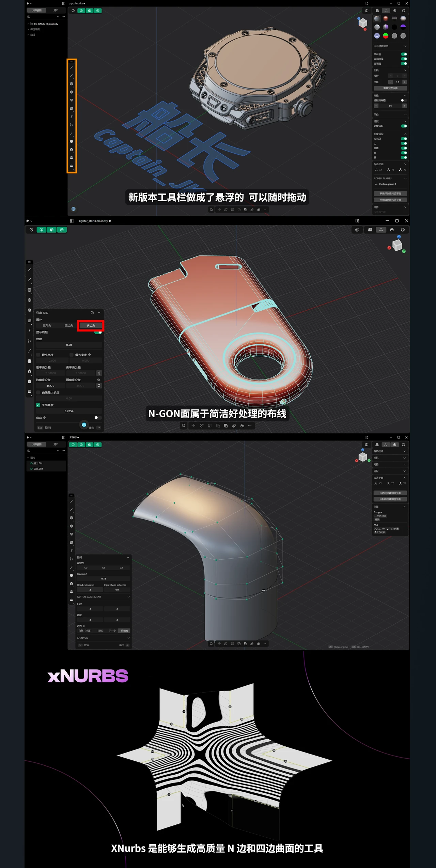Click the move icon in ppt.plasticity bottom bar
The width and height of the screenshot is (436, 868).
[x=219, y=210]
